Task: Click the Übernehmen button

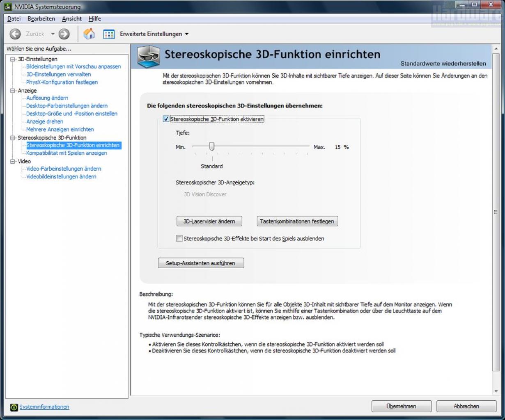Action: pyautogui.click(x=401, y=406)
